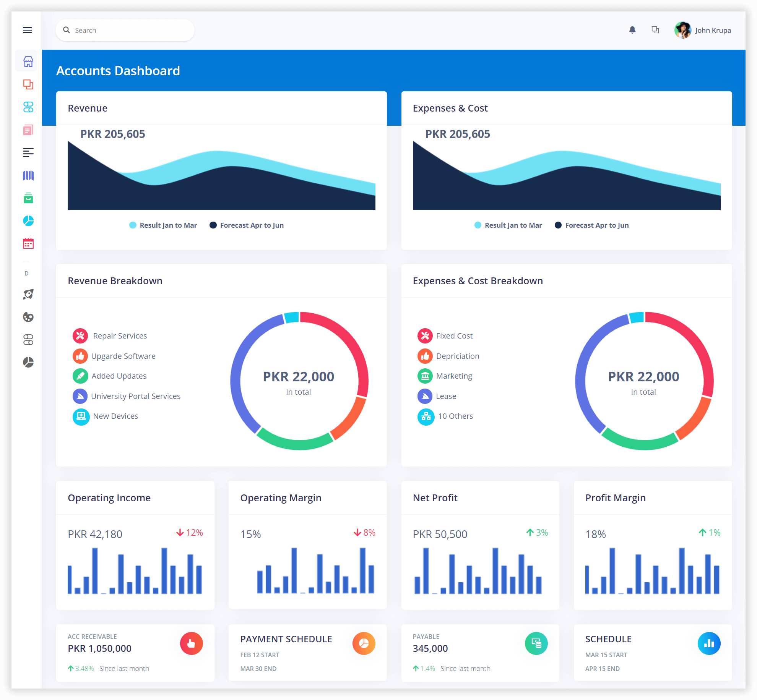Click the Payment Schedule orange pie icon
This screenshot has height=700, width=757.
(x=364, y=643)
